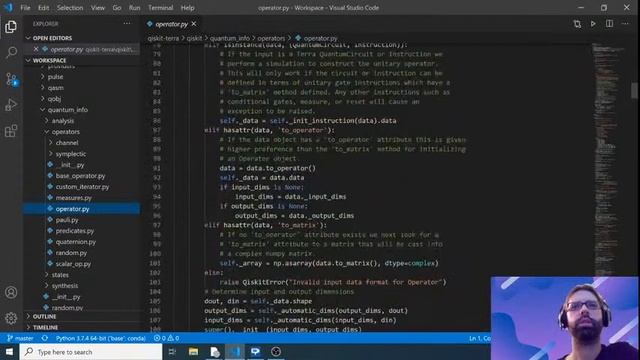Expand the pulse folder
640x360 pixels.
(55, 77)
